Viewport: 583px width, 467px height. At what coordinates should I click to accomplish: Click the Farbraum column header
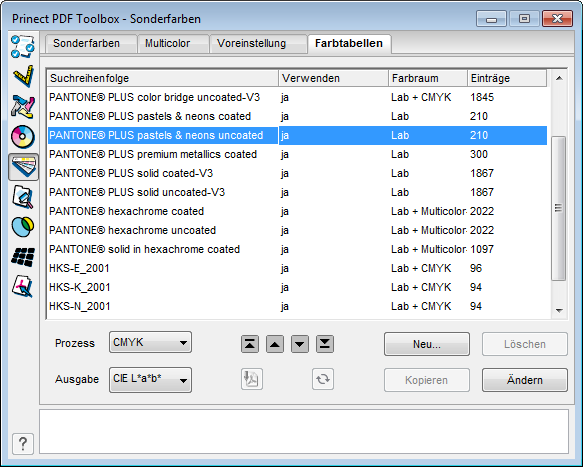428,78
